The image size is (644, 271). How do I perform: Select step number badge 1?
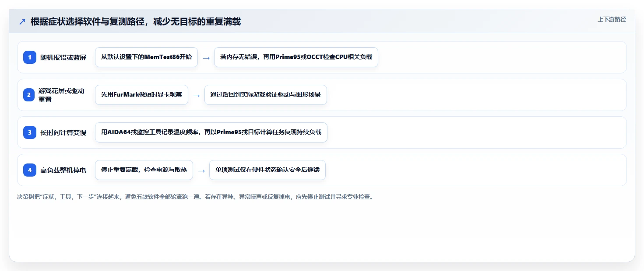pyautogui.click(x=30, y=57)
